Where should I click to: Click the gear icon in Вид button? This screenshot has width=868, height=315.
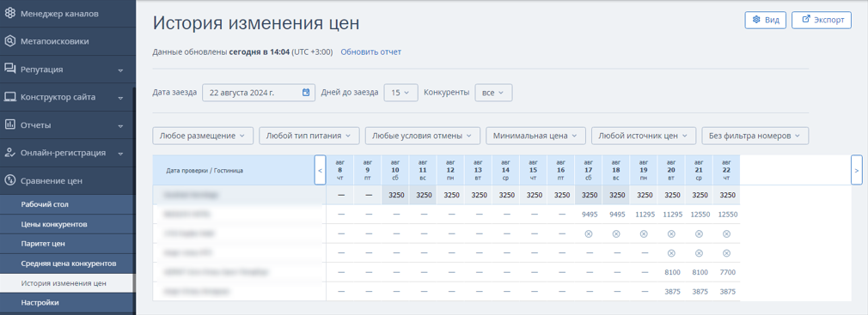pos(756,20)
